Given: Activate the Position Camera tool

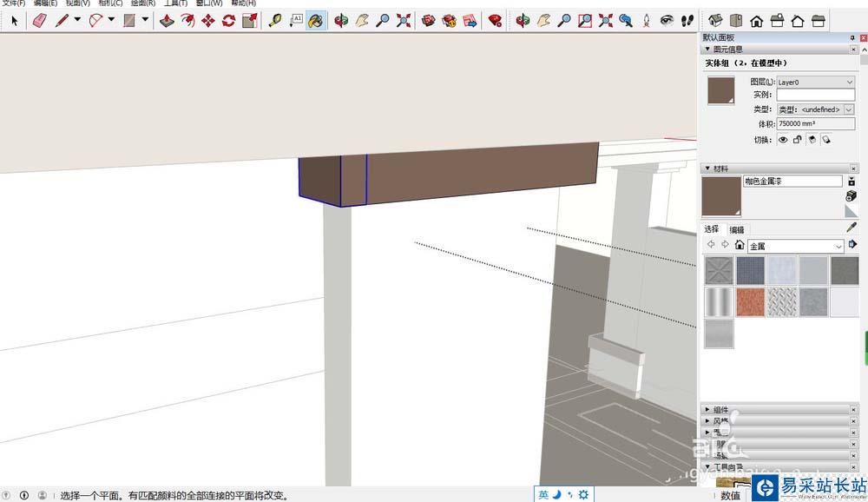Looking at the screenshot, I should click(x=647, y=21).
